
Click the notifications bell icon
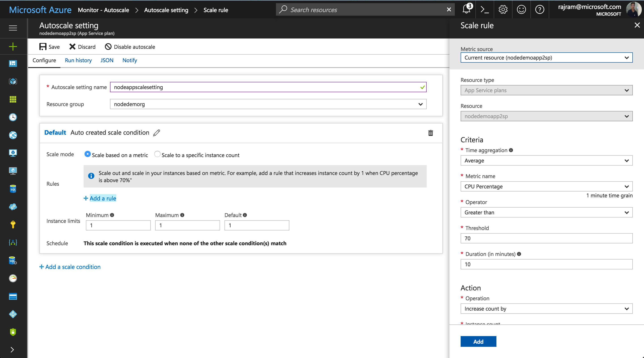(466, 9)
